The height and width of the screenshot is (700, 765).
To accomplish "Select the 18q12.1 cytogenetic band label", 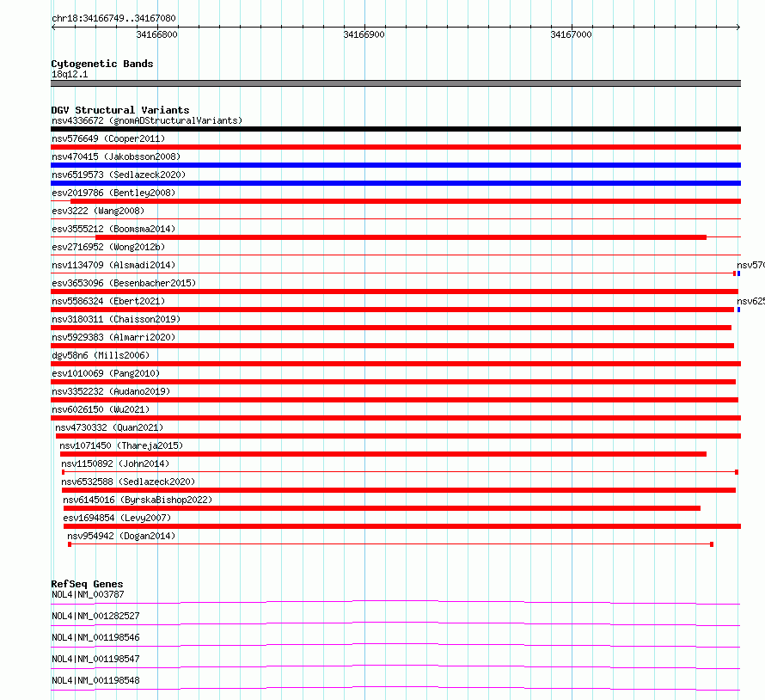I will pyautogui.click(x=70, y=74).
